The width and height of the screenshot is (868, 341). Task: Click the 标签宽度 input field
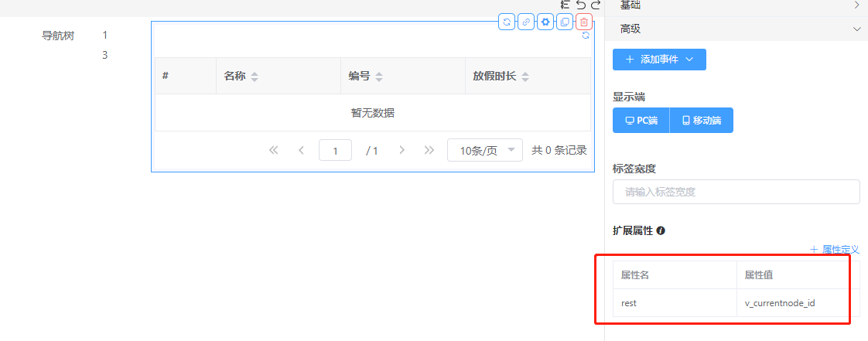pos(736,192)
